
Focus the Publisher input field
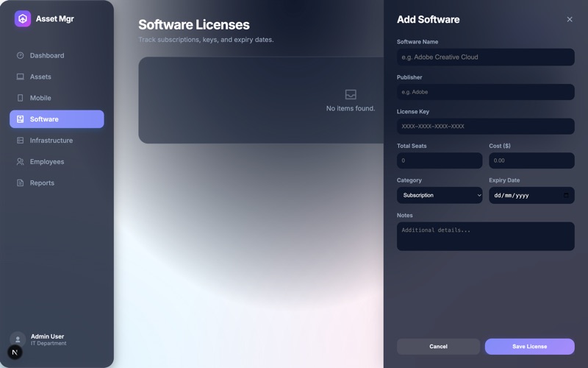486,92
